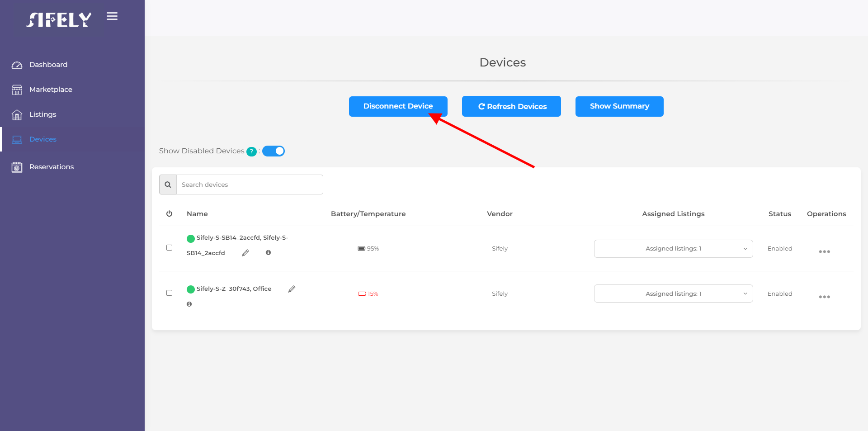868x431 pixels.
Task: Toggle the Show Disabled Devices switch
Action: (x=274, y=151)
